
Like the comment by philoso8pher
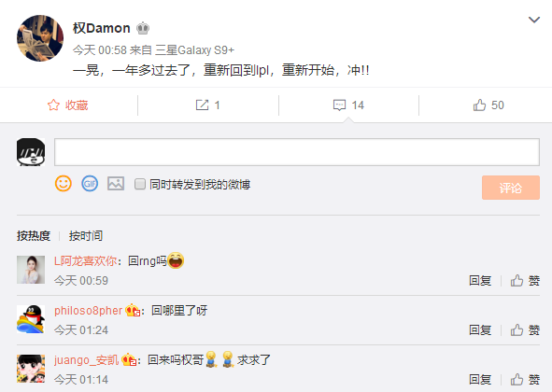click(x=525, y=330)
